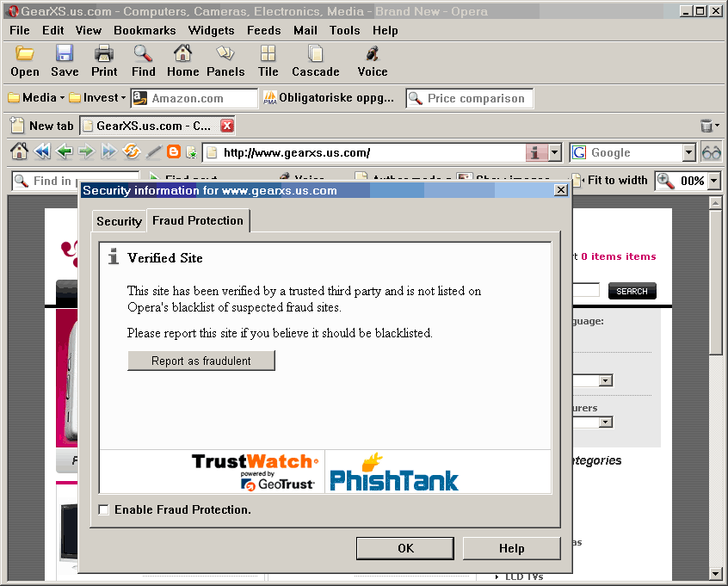Close the GearXS.us.com tab with the red X
This screenshot has width=728, height=586.
click(x=226, y=126)
